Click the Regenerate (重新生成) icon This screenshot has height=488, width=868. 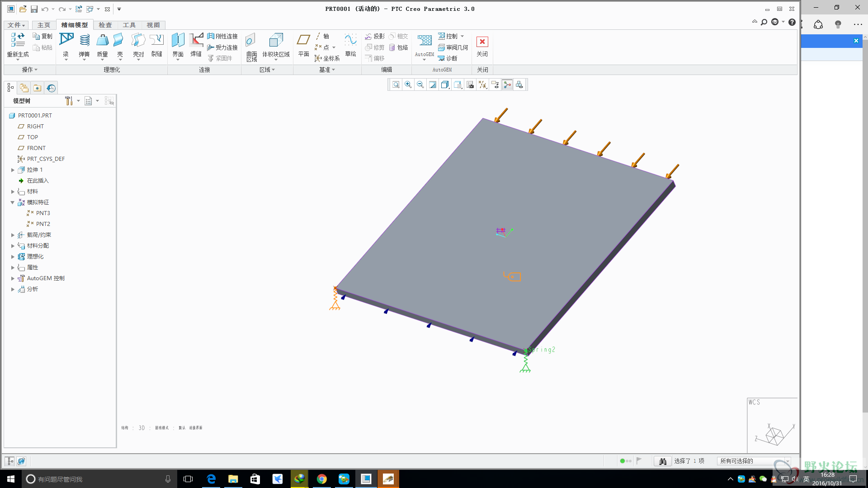18,40
